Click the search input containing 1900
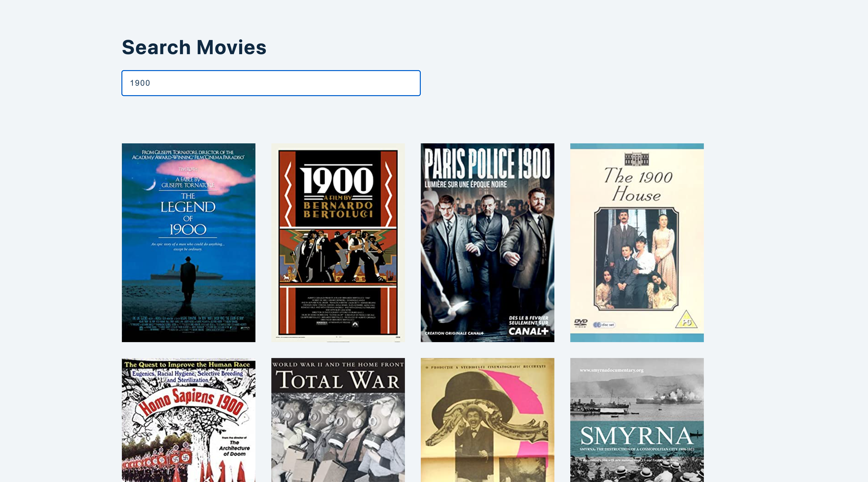Viewport: 868px width, 482px height. [x=271, y=83]
